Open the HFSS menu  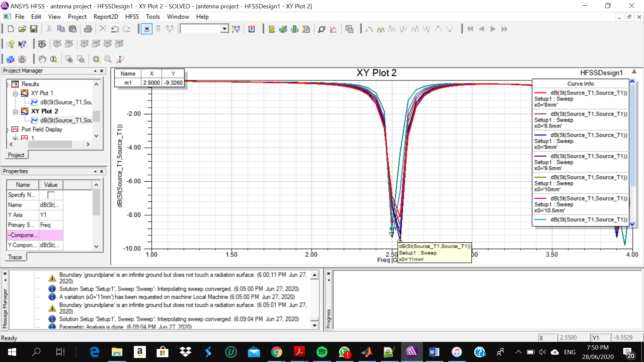point(132,17)
